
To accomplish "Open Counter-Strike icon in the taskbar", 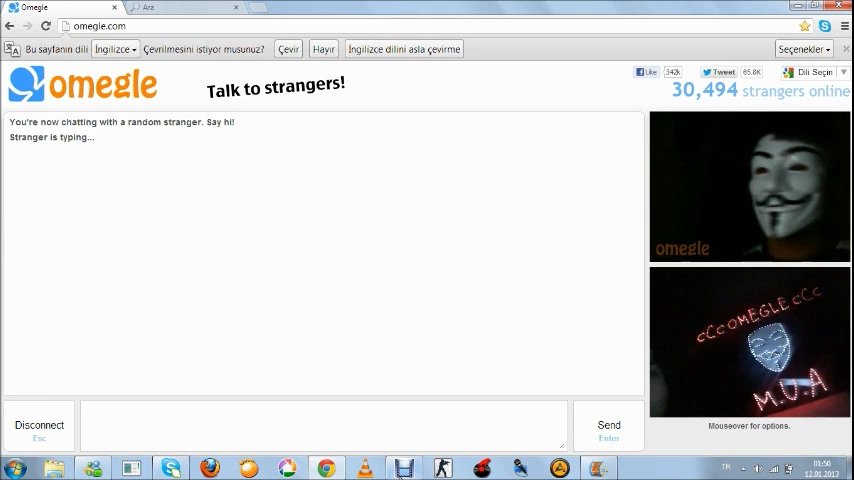I will (443, 468).
